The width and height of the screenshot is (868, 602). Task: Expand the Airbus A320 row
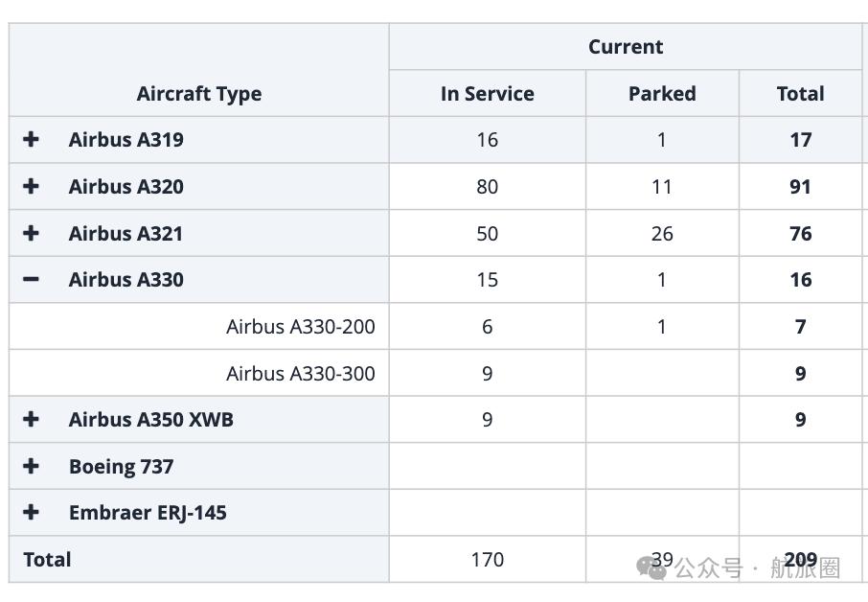(x=31, y=186)
